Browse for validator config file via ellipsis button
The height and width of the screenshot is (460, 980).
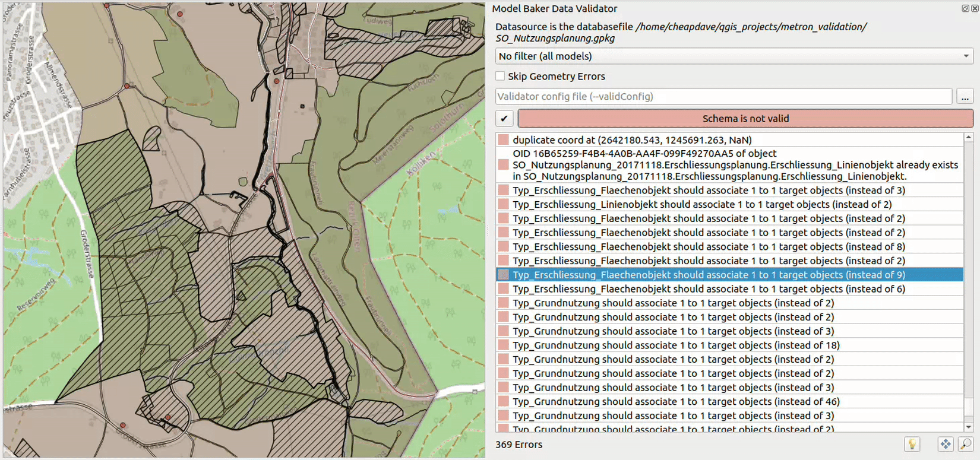pyautogui.click(x=965, y=96)
